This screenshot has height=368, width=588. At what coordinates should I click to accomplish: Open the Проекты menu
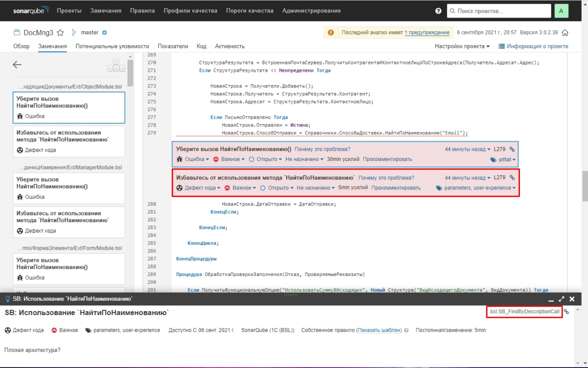pyautogui.click(x=69, y=11)
